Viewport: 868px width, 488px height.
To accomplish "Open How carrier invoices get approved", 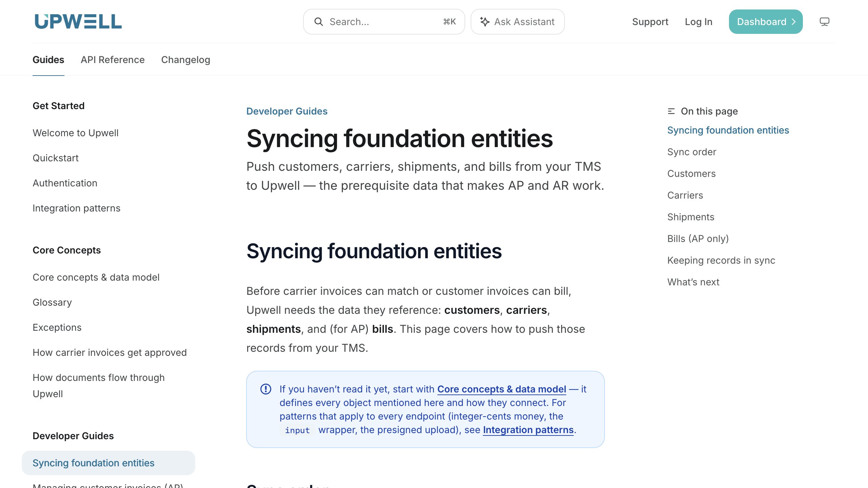I will [110, 352].
